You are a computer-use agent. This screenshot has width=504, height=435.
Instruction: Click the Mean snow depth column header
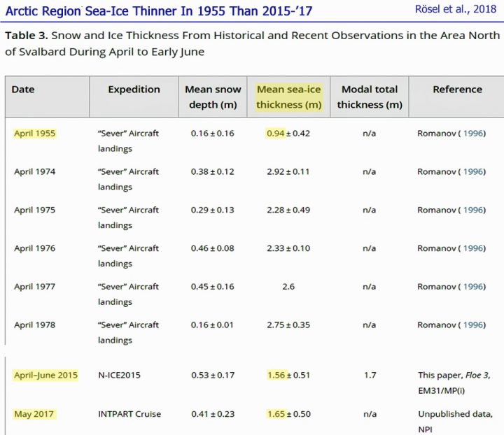click(x=213, y=97)
